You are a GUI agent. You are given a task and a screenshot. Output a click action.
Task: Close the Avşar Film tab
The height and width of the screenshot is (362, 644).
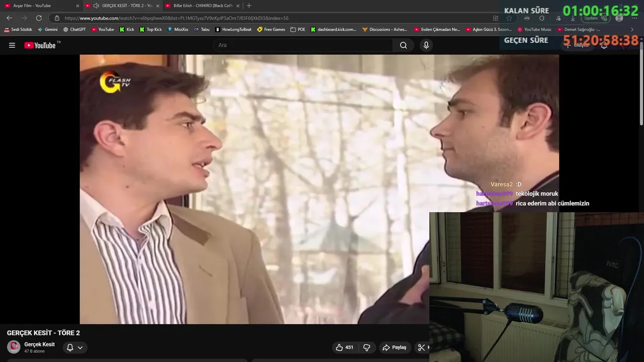coord(77,6)
